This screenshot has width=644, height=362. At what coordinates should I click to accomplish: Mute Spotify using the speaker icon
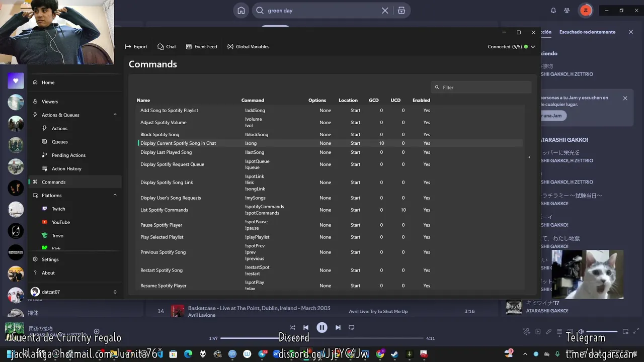(x=581, y=331)
